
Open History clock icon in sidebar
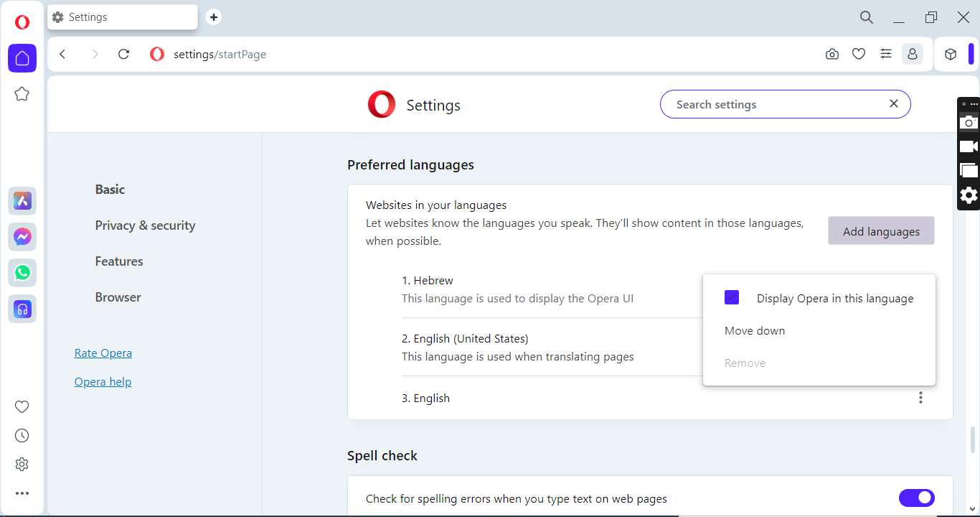22,436
